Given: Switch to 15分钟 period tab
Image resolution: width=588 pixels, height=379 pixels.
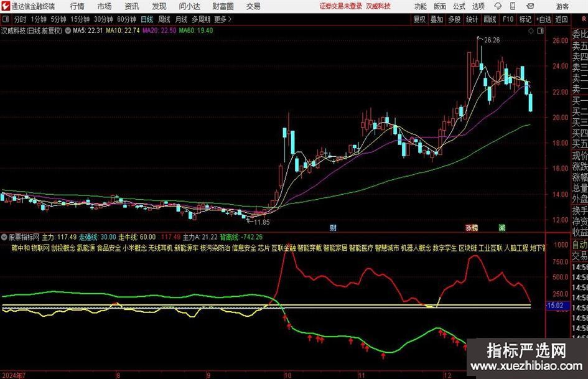Looking at the screenshot, I should (80, 19).
